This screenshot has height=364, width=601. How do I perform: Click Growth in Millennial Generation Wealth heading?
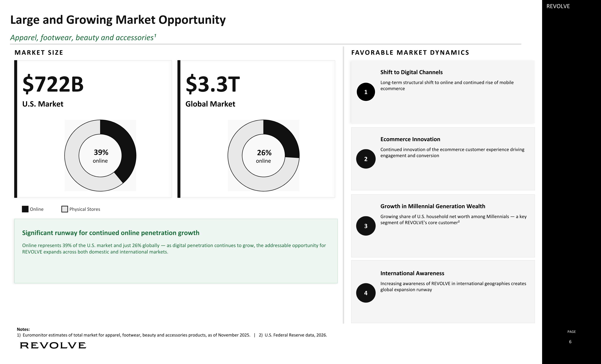433,206
